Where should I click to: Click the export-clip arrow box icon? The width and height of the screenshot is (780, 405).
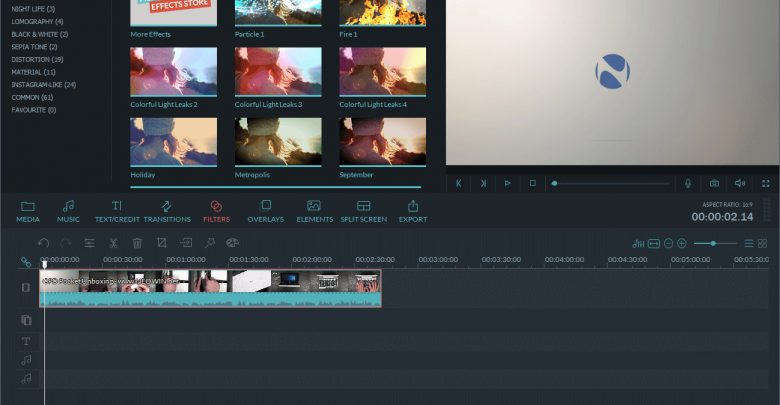coord(186,242)
